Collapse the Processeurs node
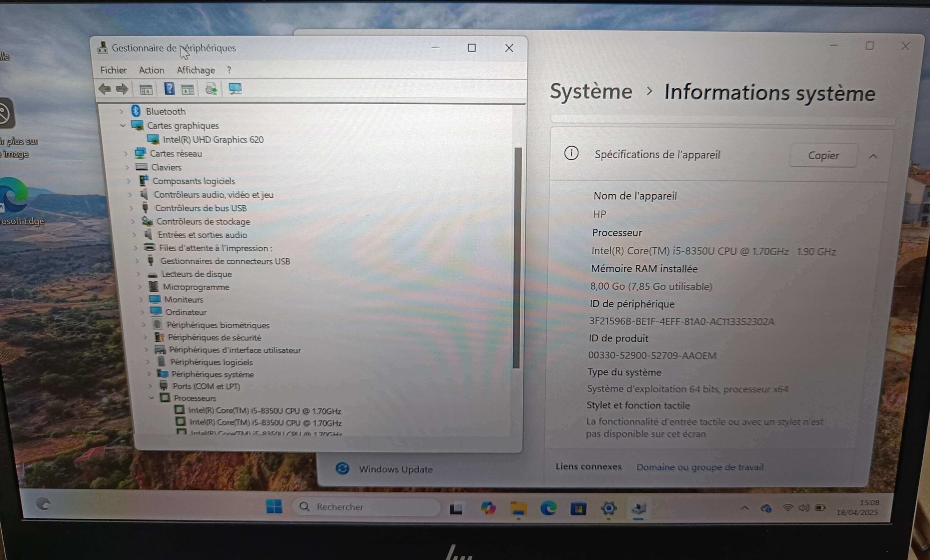 tap(152, 398)
